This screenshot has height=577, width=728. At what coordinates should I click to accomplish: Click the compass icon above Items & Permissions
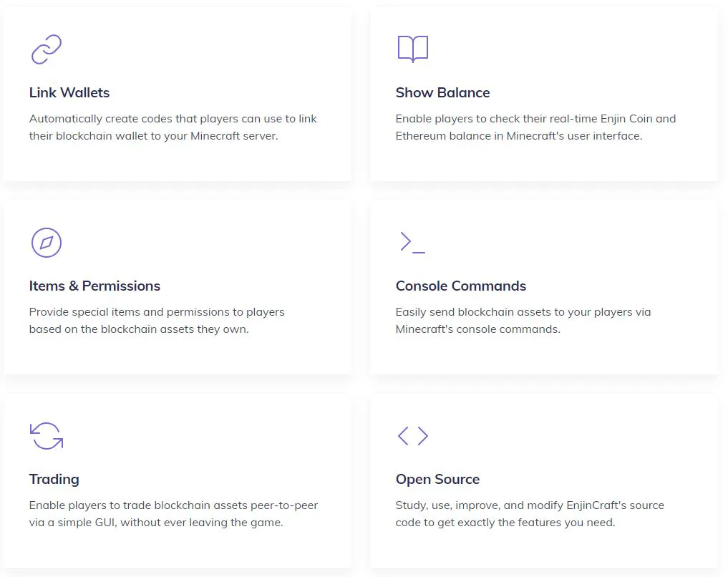[x=47, y=243]
